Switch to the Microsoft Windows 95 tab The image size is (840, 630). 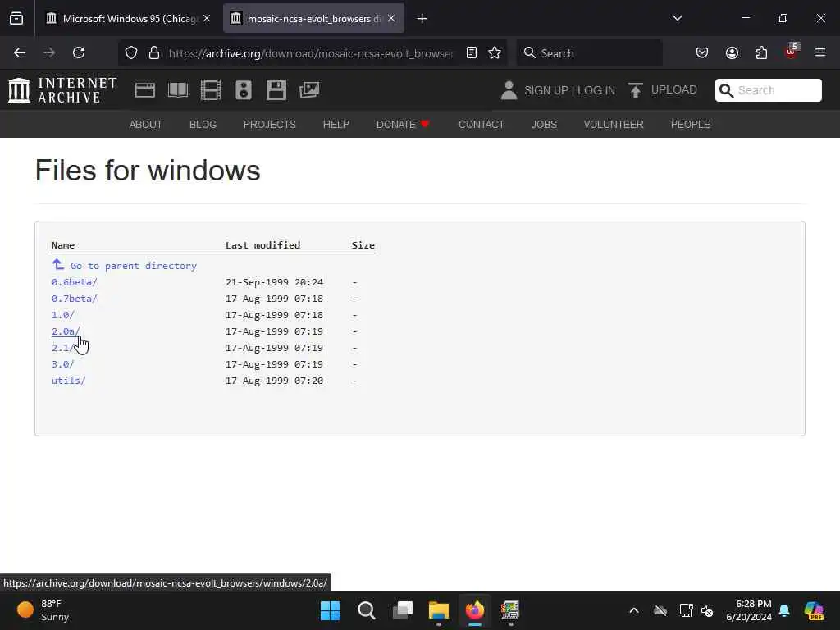coord(127,18)
